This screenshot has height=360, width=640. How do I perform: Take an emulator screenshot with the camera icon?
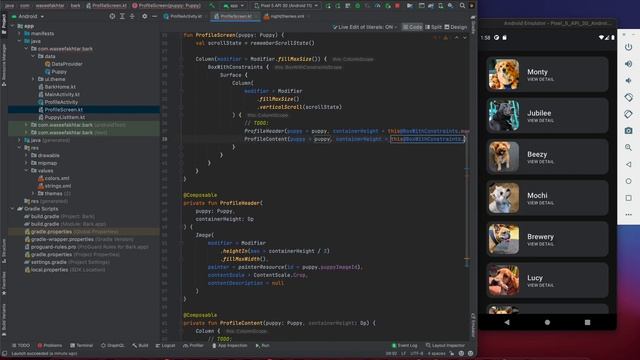tap(628, 131)
